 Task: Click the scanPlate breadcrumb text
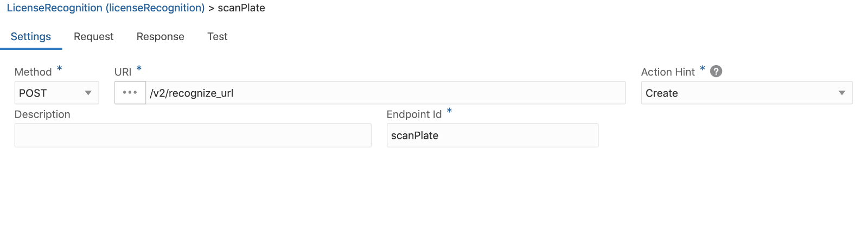[x=241, y=8]
